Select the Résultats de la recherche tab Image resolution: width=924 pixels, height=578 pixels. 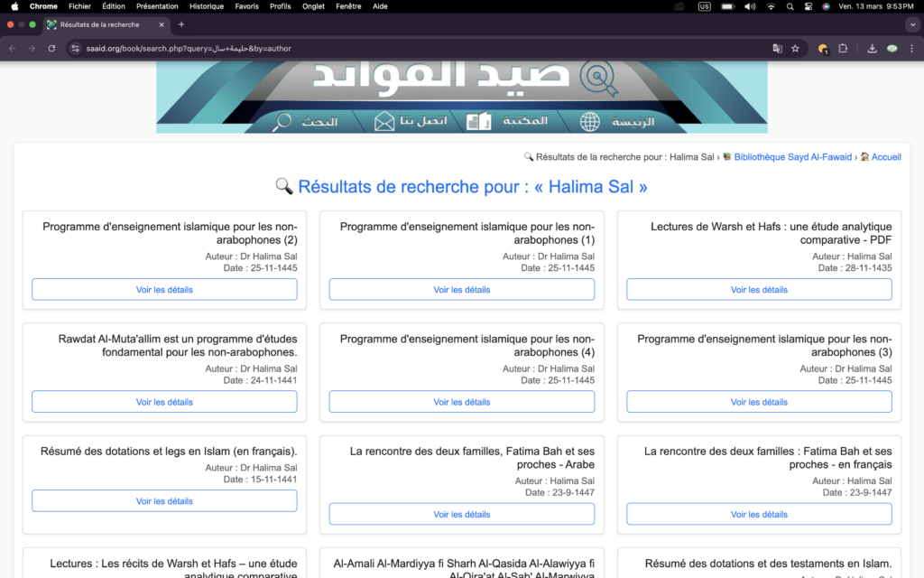tap(99, 24)
